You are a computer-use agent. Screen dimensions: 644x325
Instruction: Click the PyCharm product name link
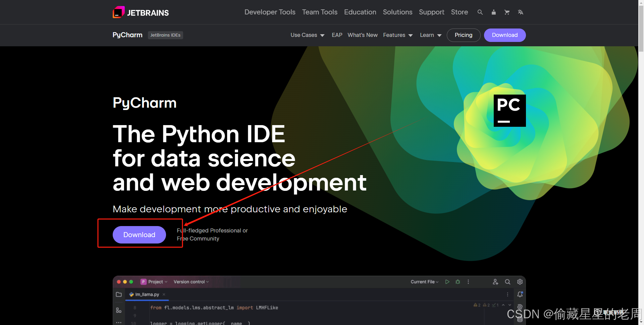(127, 35)
